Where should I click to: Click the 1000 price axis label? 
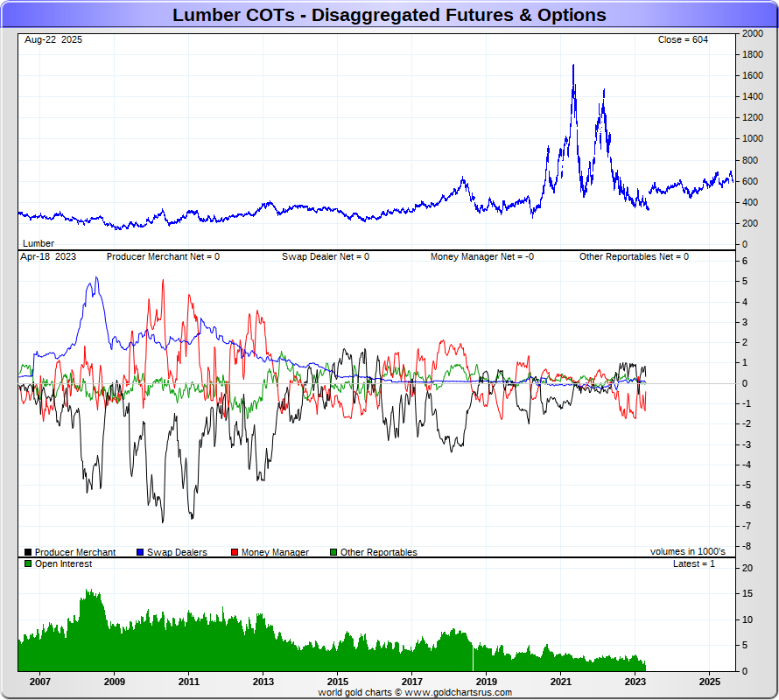tap(753, 138)
